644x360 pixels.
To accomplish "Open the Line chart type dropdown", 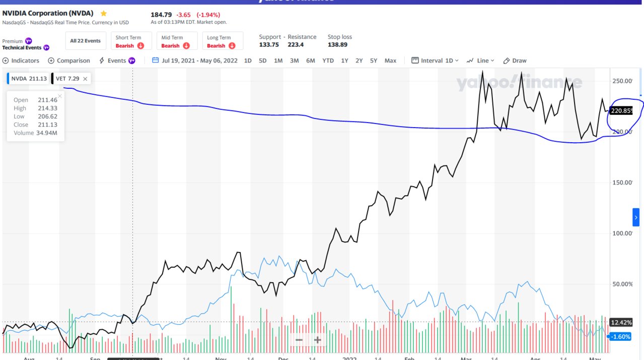I will 480,61.
